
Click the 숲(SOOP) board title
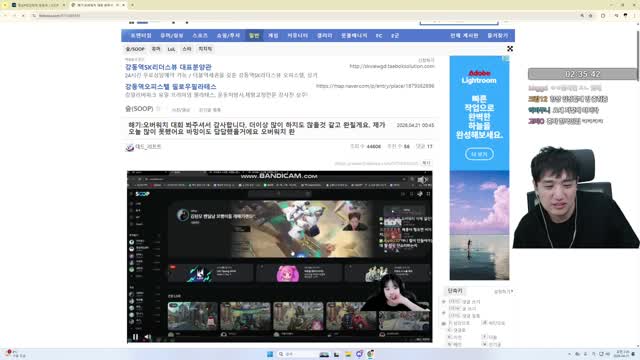point(139,109)
